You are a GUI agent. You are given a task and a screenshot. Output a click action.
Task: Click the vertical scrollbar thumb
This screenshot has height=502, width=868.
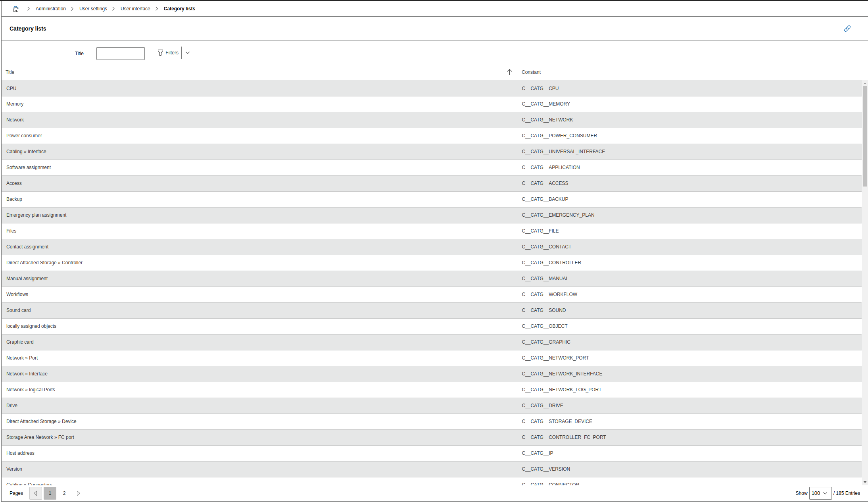(x=865, y=136)
